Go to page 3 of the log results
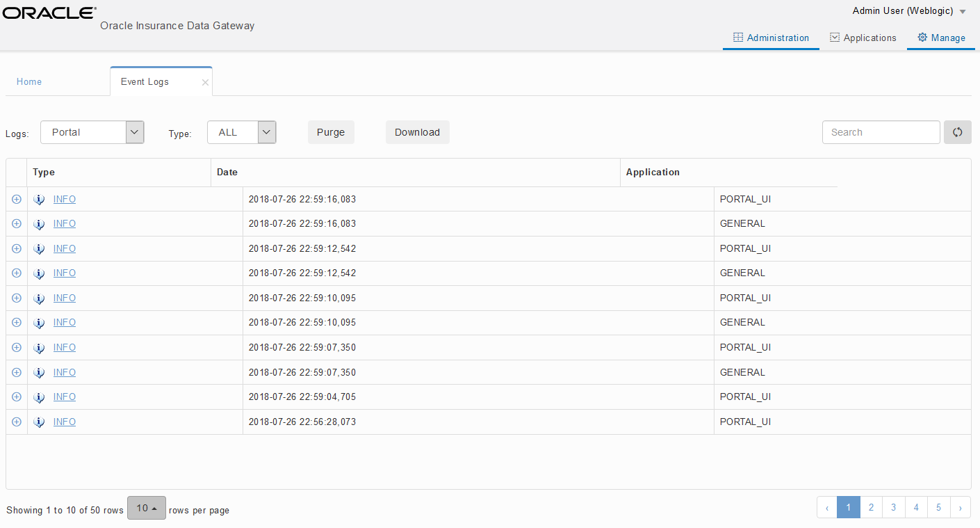Screen dimensions: 980x528 click(893, 507)
